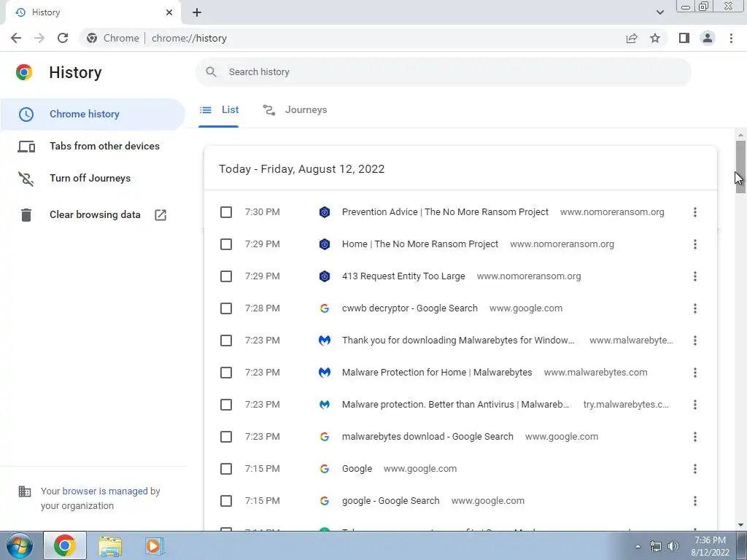Image resolution: width=747 pixels, height=560 pixels.
Task: Reload the history page
Action: click(63, 38)
